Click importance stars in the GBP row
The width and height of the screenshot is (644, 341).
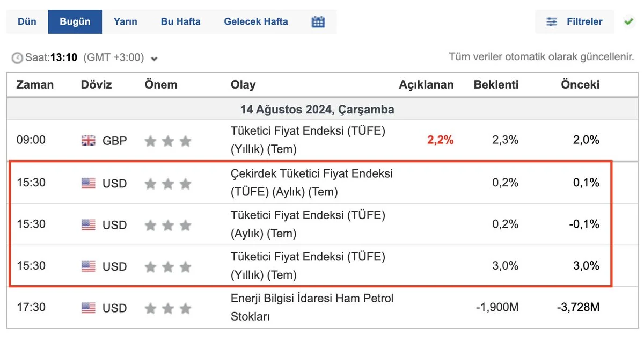click(167, 141)
